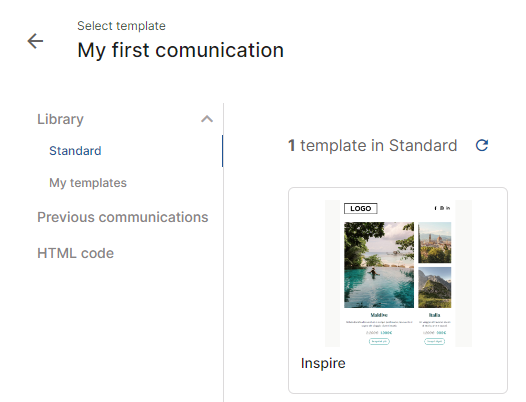Click the Maldive heading in preview
This screenshot has height=402, width=526.
(379, 315)
